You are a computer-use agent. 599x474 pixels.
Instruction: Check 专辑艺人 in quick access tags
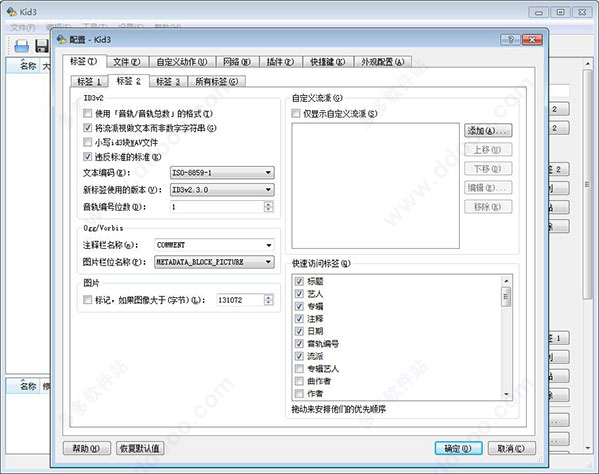point(299,369)
